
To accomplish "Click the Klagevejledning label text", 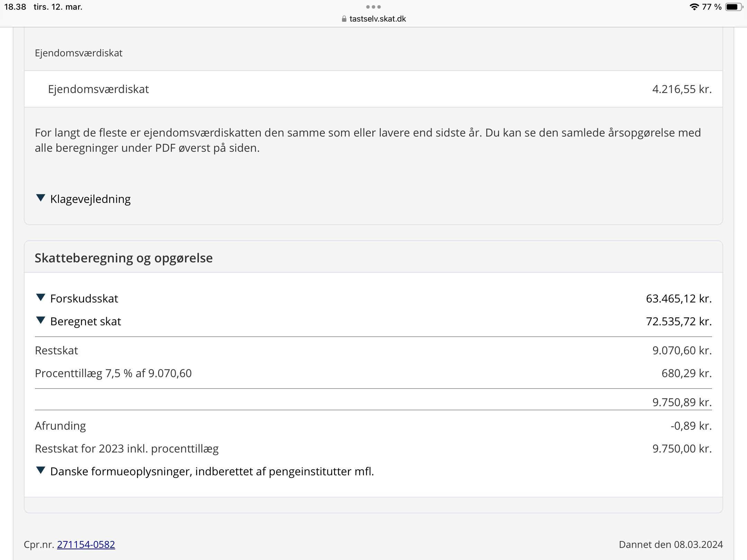I will coord(90,199).
